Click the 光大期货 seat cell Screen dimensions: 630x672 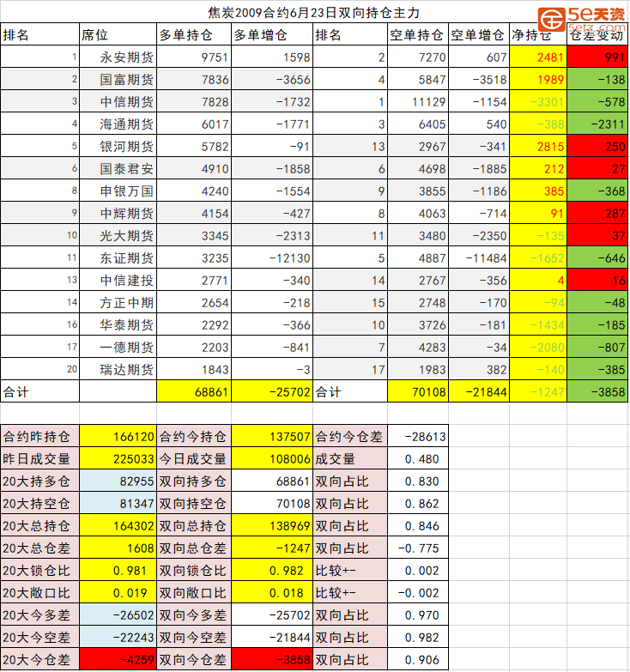tap(118, 235)
